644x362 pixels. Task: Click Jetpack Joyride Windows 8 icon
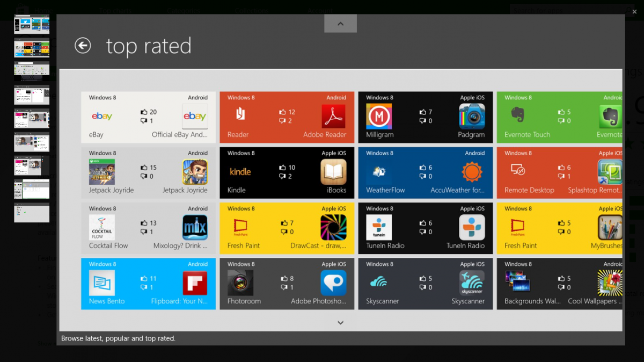[102, 172]
